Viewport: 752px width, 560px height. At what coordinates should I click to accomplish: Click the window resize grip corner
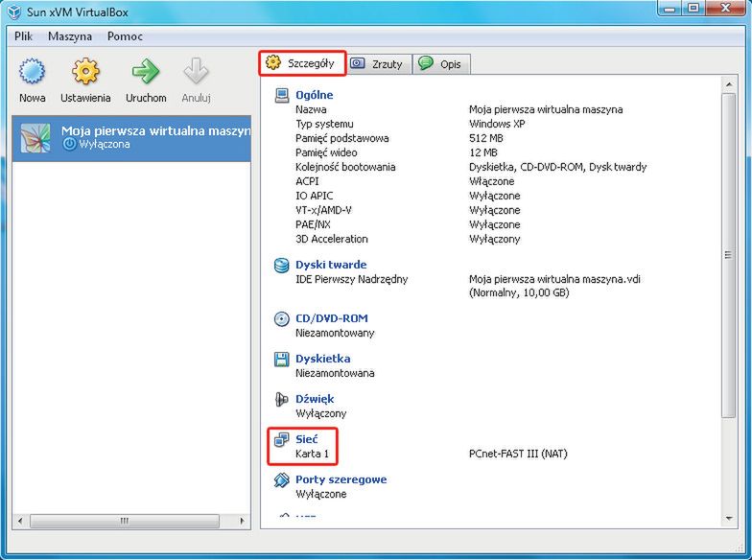[739, 548]
